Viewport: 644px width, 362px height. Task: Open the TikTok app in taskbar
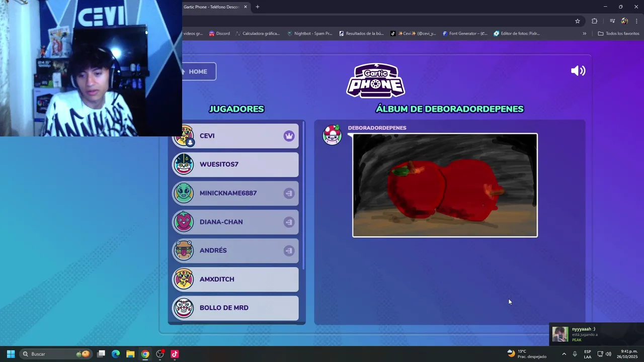[175, 354]
